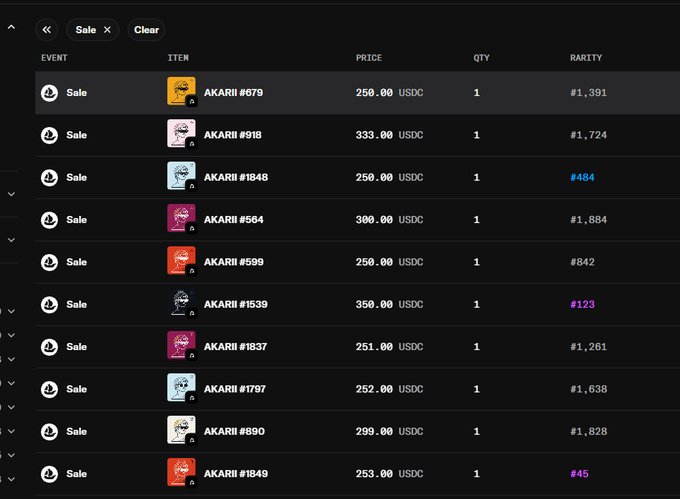The height and width of the screenshot is (499, 680).
Task: Open the AKARII #1539 item link
Action: coord(236,304)
